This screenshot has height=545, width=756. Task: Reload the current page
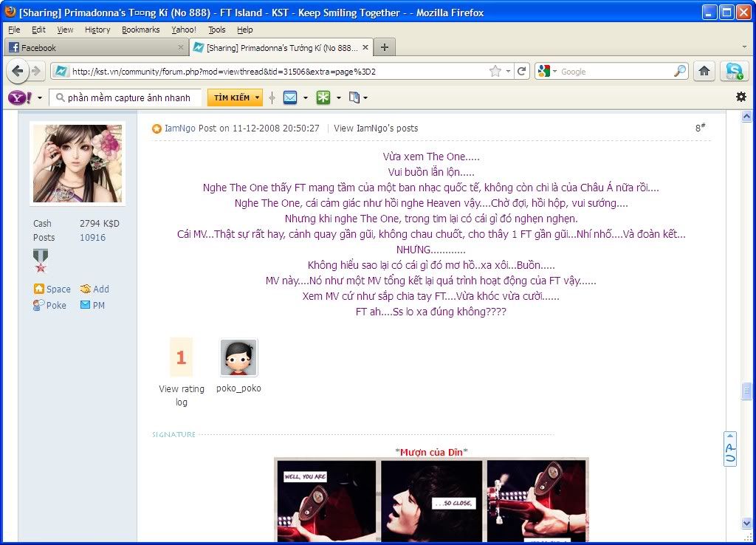click(521, 72)
